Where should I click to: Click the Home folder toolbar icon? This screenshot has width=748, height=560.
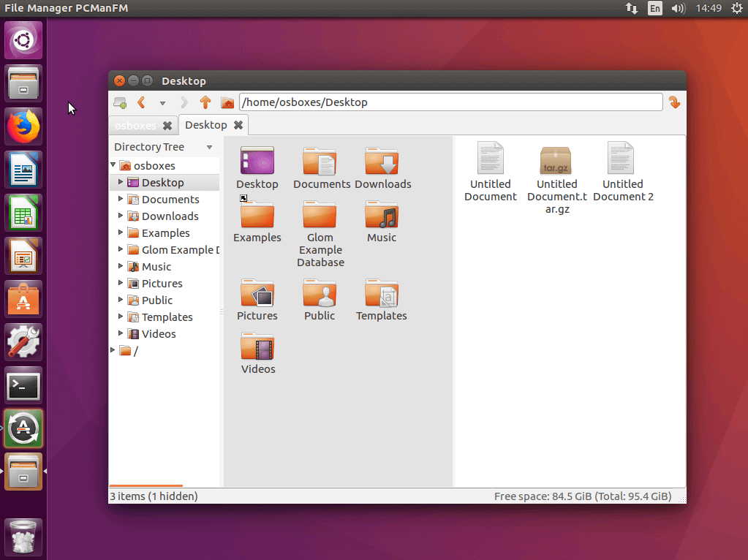tap(227, 102)
